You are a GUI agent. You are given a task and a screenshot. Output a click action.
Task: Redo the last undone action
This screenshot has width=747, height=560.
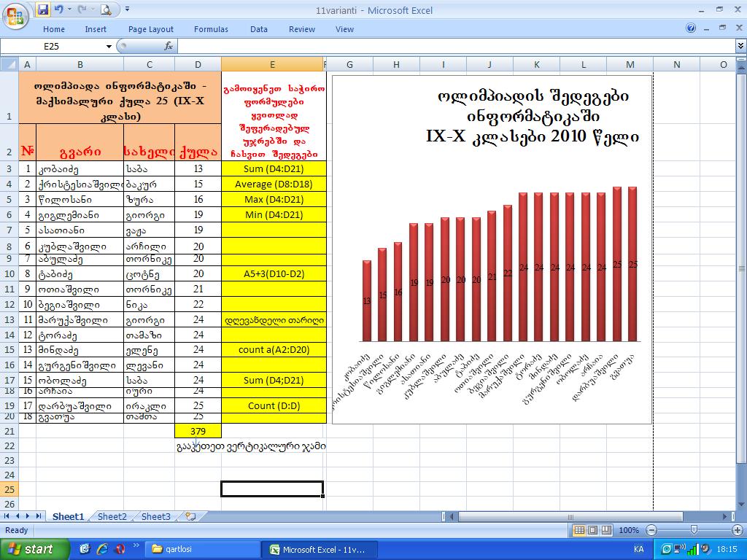coord(82,9)
